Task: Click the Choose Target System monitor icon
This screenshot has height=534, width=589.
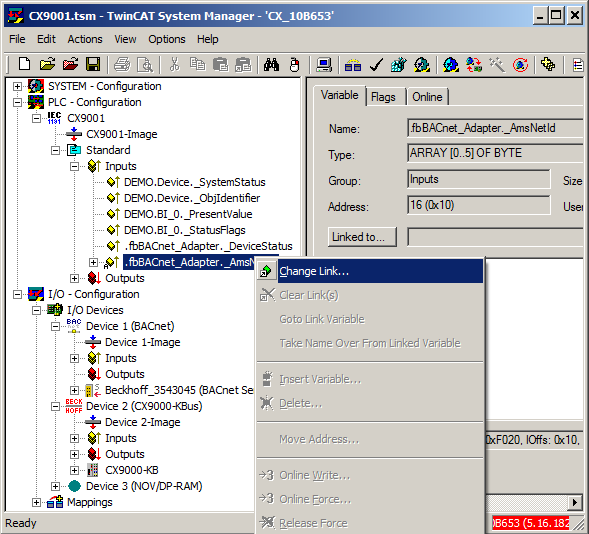Action: coord(324,64)
